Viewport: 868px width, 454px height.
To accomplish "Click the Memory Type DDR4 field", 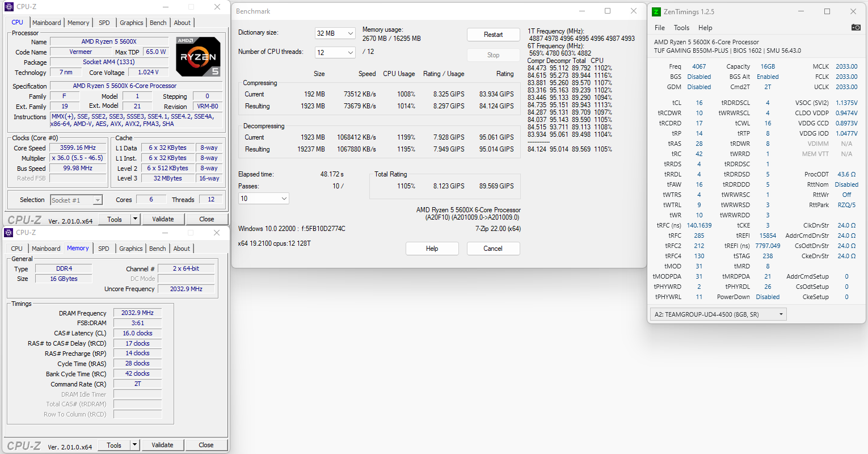I will (x=64, y=268).
